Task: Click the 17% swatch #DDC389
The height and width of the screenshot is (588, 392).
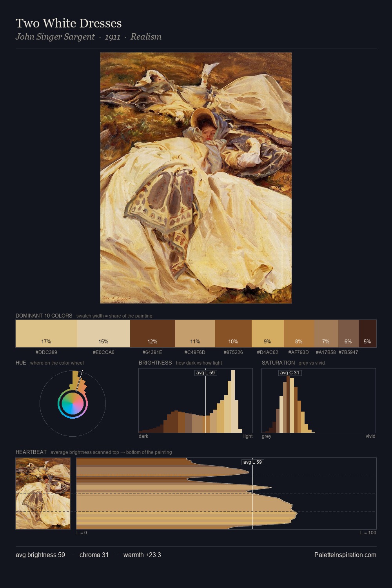Action: point(46,334)
